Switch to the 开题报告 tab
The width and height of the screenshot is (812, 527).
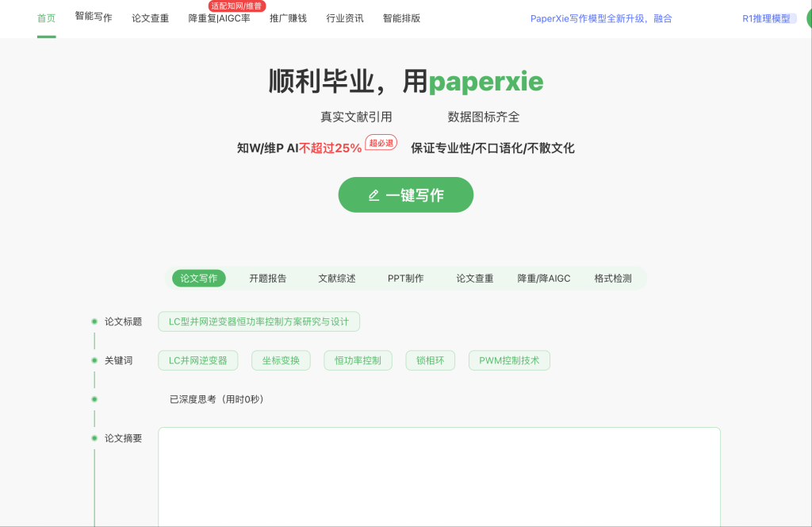pyautogui.click(x=268, y=279)
